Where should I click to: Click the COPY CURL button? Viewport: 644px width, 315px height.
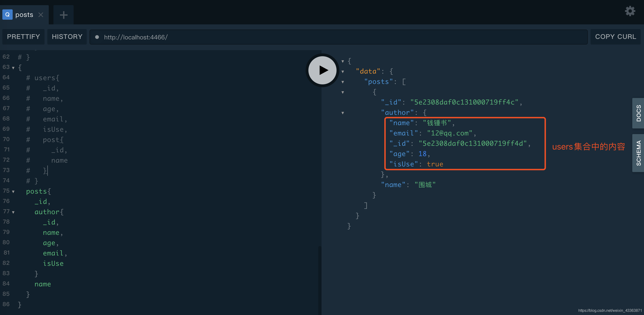[615, 37]
